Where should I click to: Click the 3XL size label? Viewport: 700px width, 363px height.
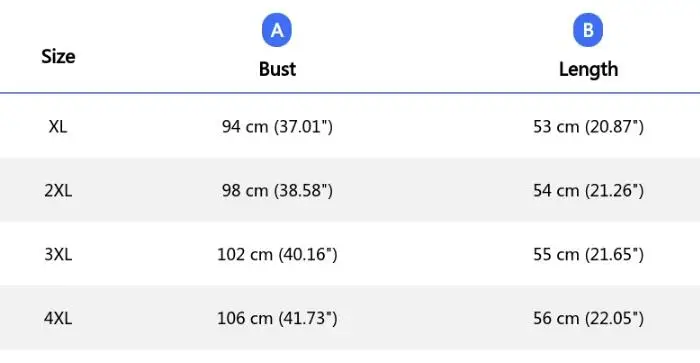click(x=58, y=255)
